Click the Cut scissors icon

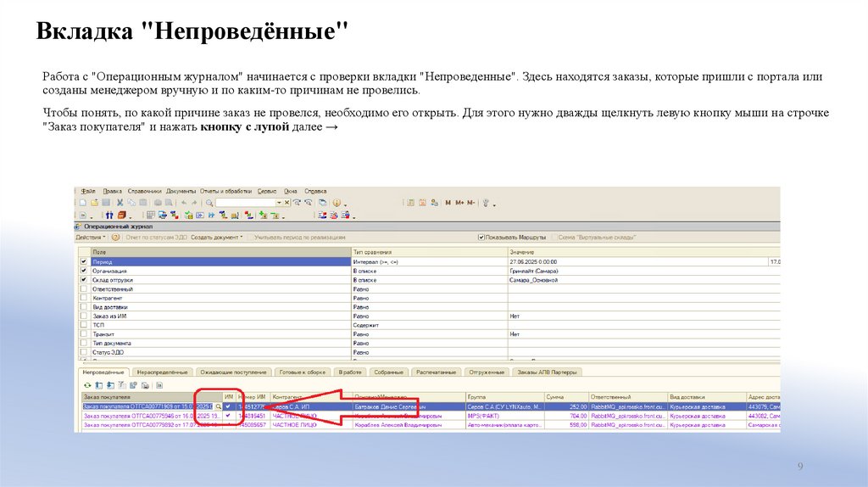point(120,203)
